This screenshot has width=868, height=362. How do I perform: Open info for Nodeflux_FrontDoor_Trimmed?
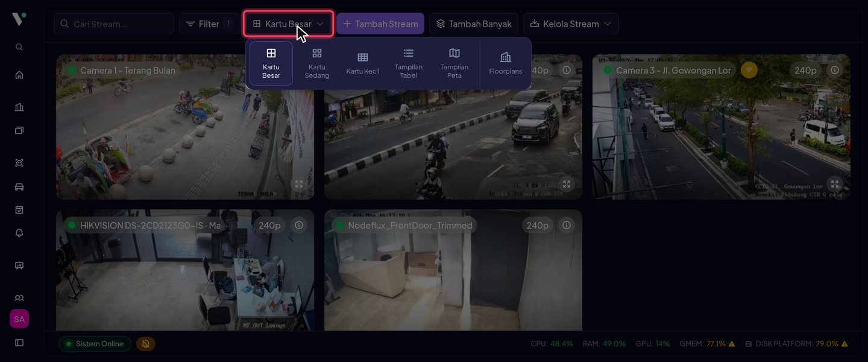click(567, 225)
